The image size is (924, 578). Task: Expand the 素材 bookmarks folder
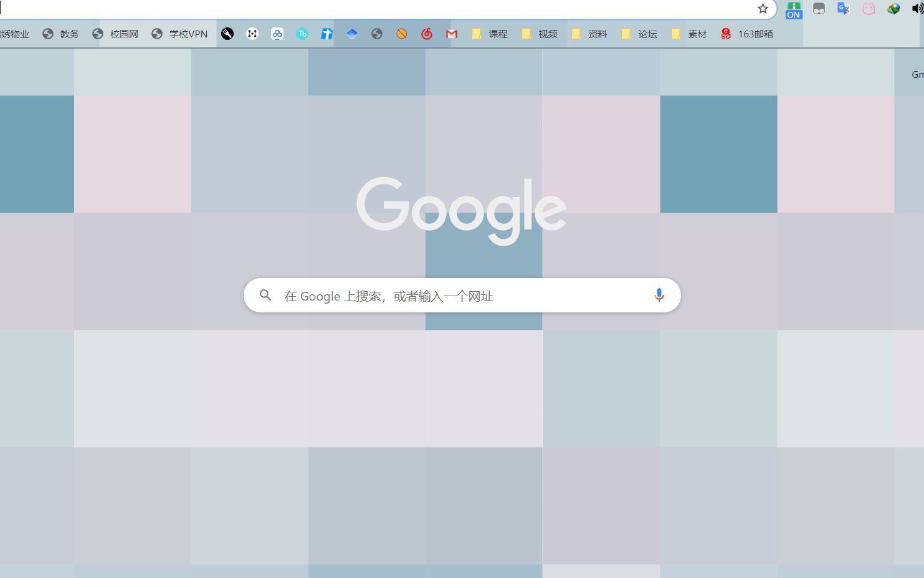pyautogui.click(x=689, y=34)
